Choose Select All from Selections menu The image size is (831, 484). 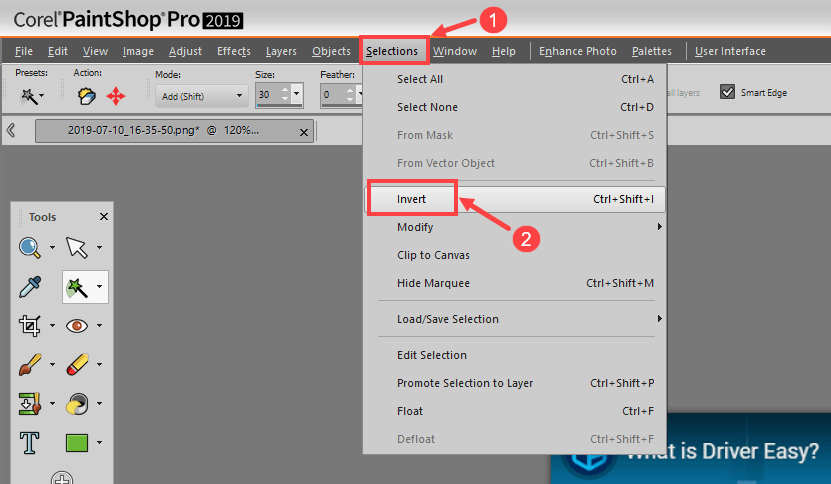[x=515, y=79]
